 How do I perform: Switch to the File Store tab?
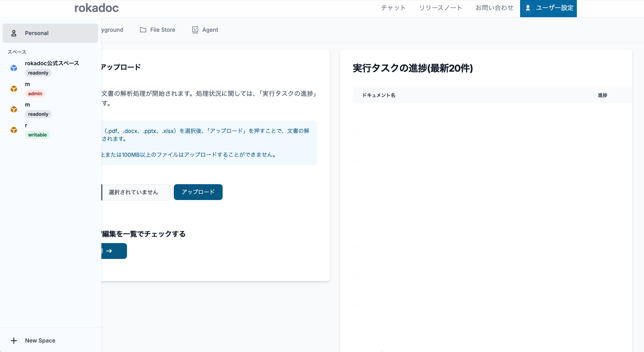click(x=157, y=30)
